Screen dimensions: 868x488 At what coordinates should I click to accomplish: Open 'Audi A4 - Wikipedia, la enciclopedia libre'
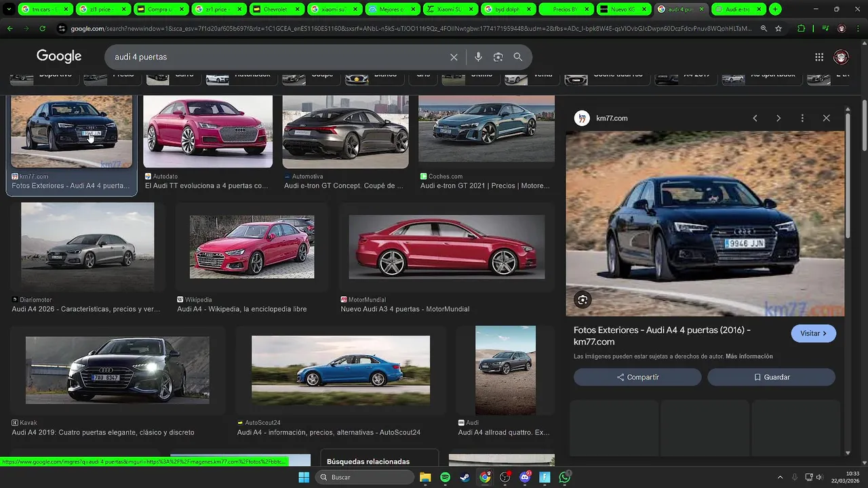pyautogui.click(x=241, y=309)
